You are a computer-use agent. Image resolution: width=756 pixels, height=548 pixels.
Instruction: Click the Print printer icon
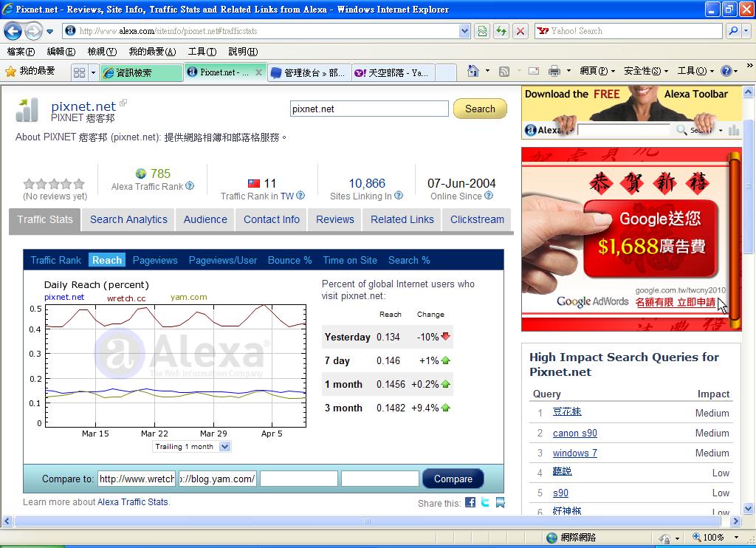(554, 72)
